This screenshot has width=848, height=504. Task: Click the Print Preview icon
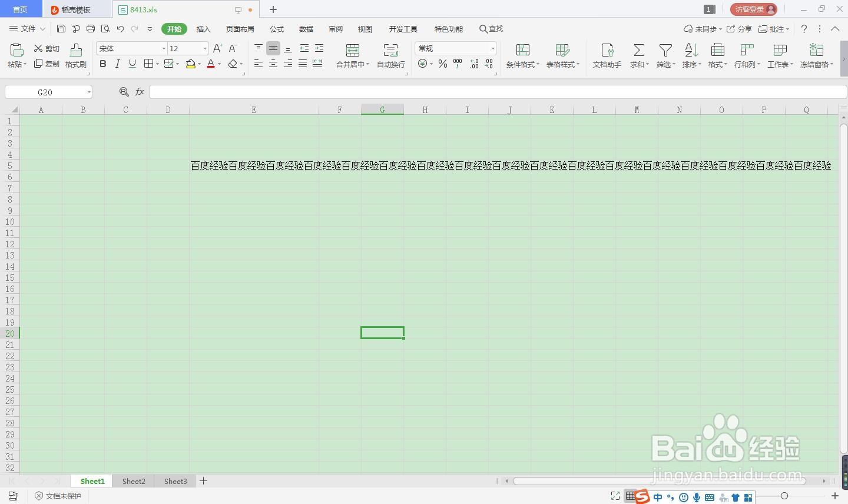[105, 28]
